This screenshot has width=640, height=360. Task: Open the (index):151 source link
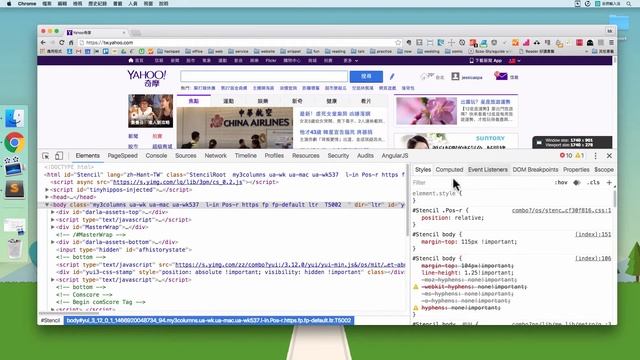(593, 234)
